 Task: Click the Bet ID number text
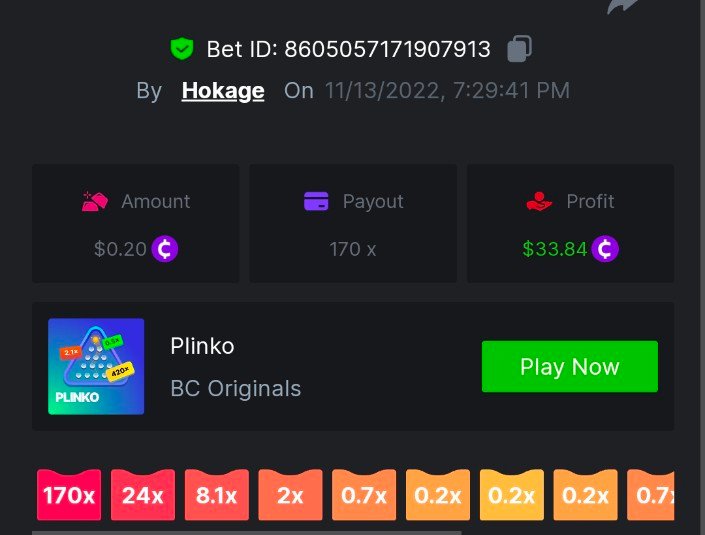click(x=387, y=49)
